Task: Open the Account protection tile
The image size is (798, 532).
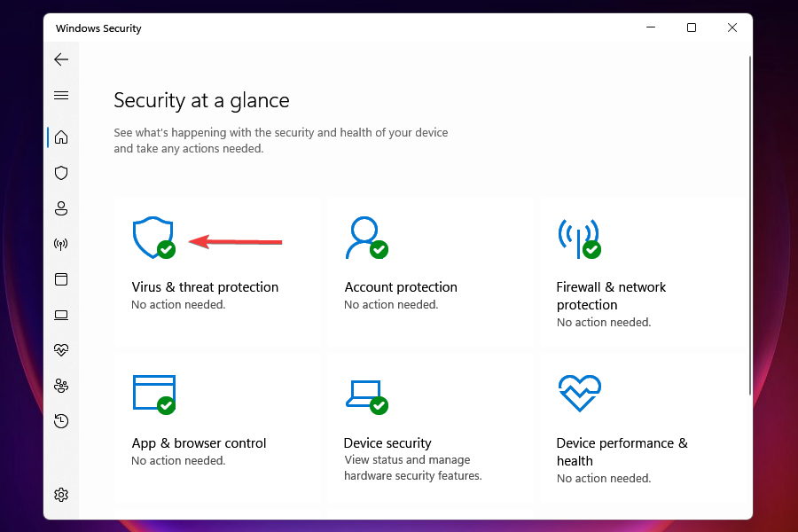Action: (x=401, y=287)
